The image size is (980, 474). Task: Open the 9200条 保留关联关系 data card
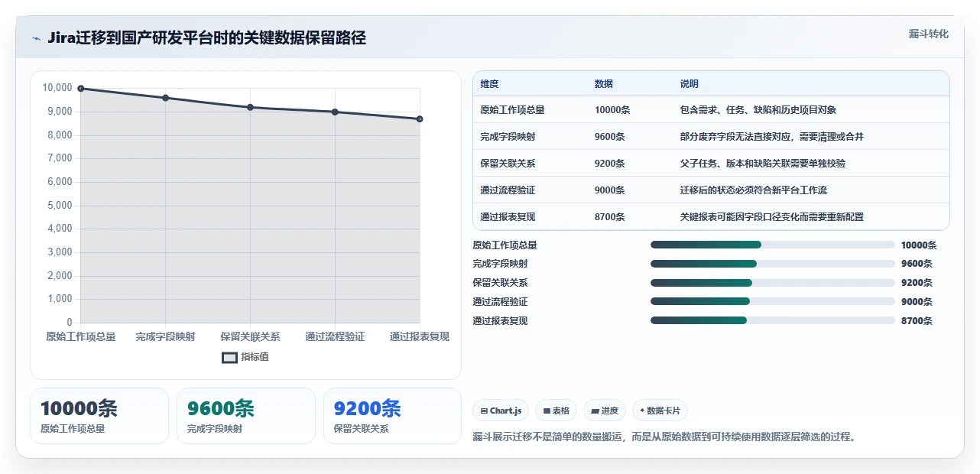point(393,416)
